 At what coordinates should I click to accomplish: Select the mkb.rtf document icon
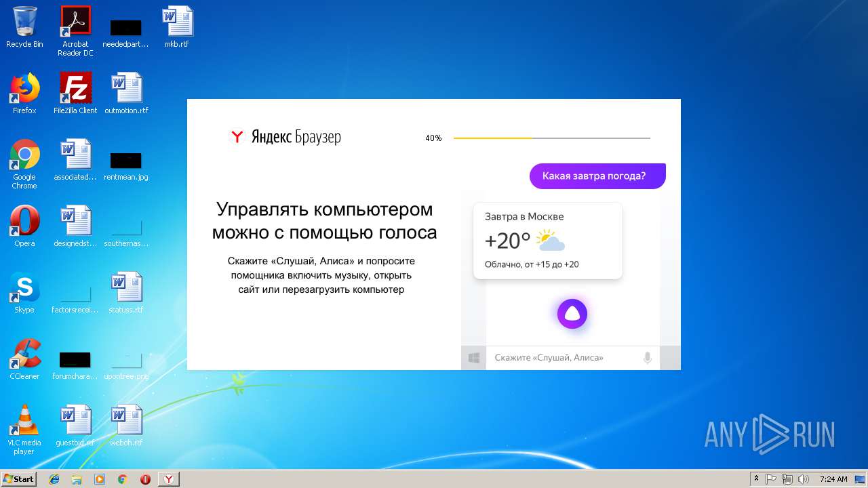177,27
